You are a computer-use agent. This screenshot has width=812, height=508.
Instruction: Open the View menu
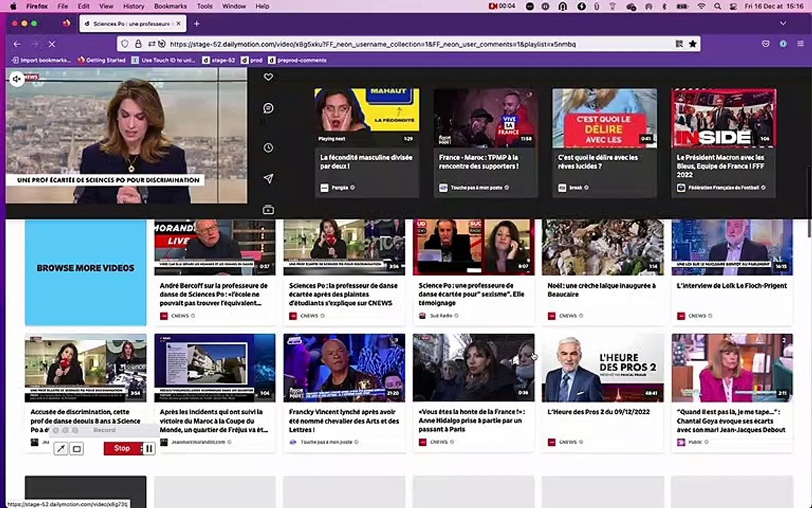click(x=106, y=6)
